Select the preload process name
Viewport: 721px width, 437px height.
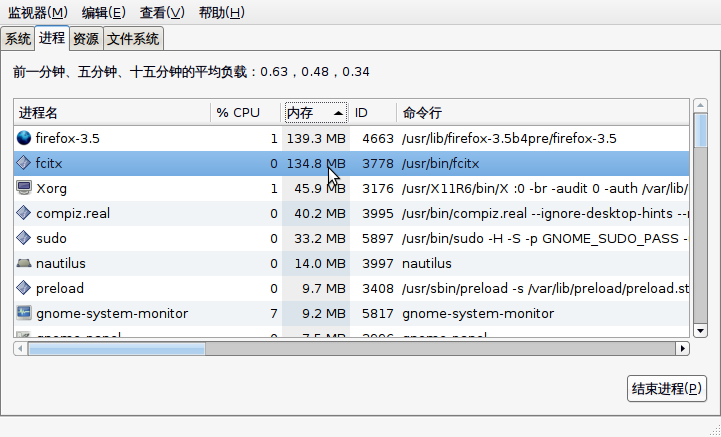point(60,288)
